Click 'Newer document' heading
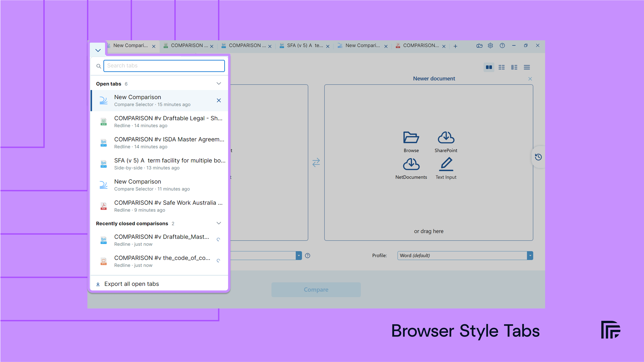Viewport: 644px width, 362px height. click(434, 79)
